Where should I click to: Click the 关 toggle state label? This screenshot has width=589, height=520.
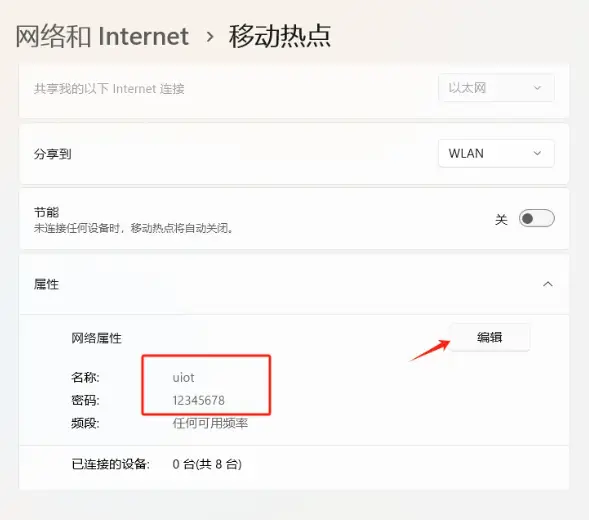click(501, 219)
